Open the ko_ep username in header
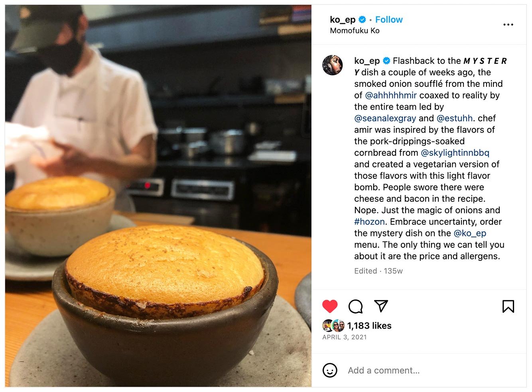The image size is (532, 392). (x=343, y=20)
